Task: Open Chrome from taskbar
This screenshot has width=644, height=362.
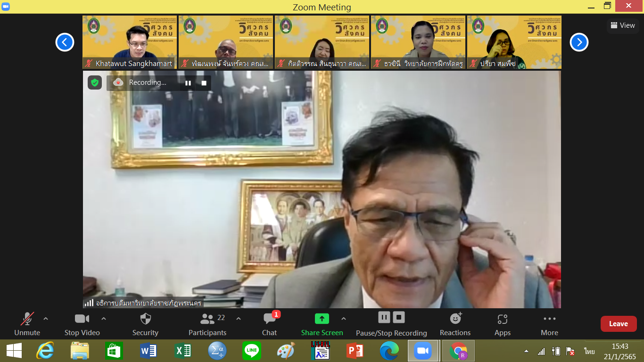Action: point(458,351)
